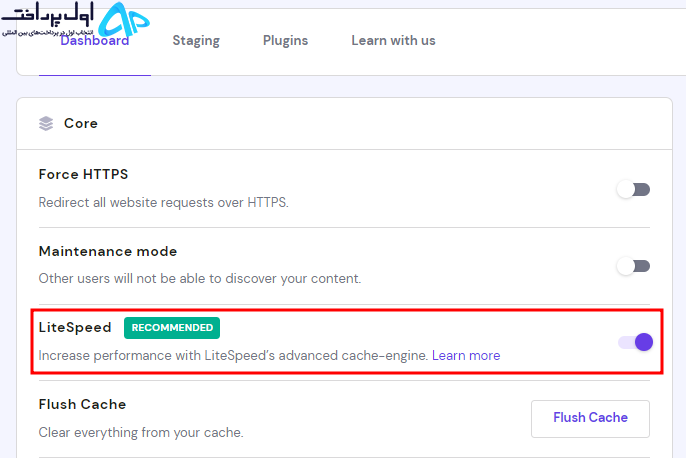Image resolution: width=686 pixels, height=458 pixels.
Task: Turn on Maintenance mode switch
Action: 634,266
